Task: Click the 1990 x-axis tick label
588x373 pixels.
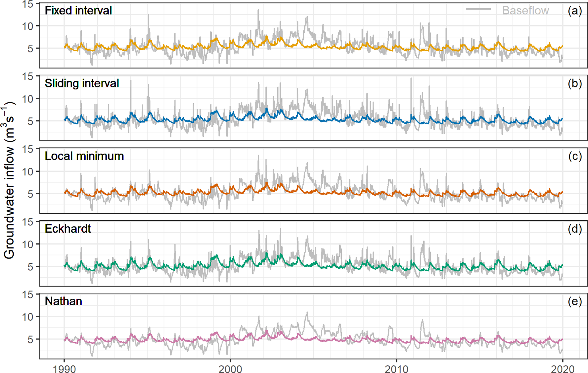Action: 64,369
